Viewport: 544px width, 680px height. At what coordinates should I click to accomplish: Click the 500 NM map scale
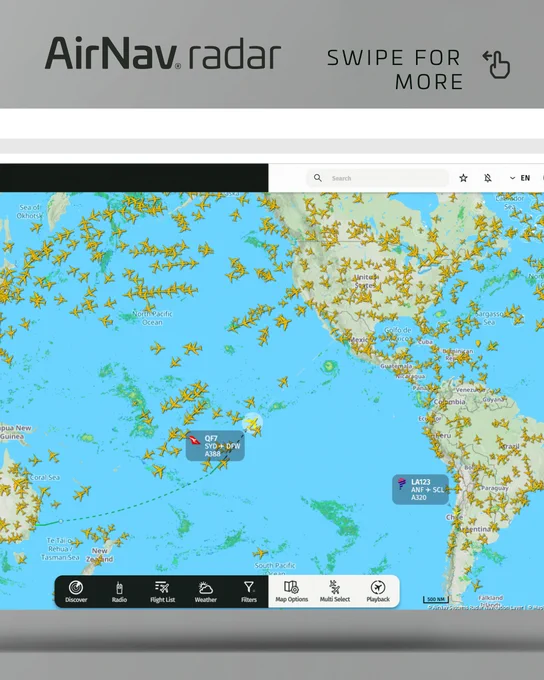point(436,599)
